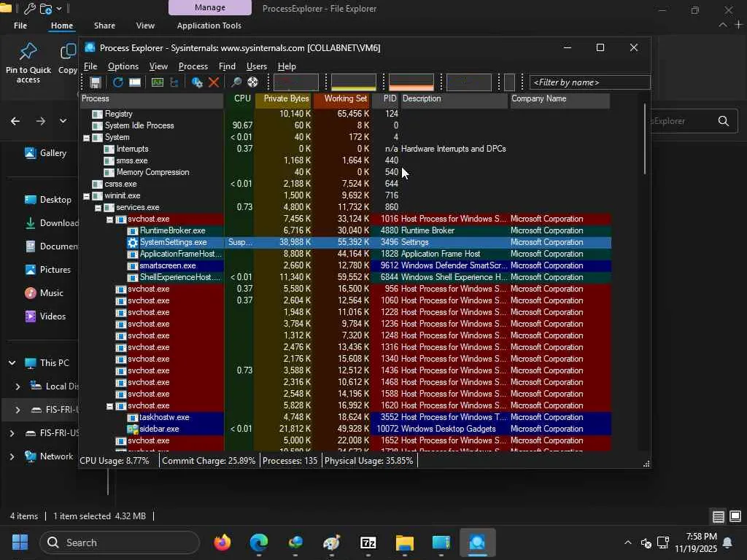This screenshot has height=560, width=747.
Task: Expand Local Disk in File Explorer sidebar
Action: pyautogui.click(x=18, y=386)
